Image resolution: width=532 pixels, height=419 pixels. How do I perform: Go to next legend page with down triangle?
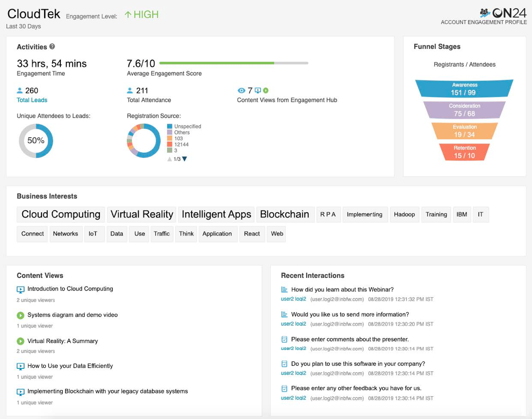click(x=184, y=159)
